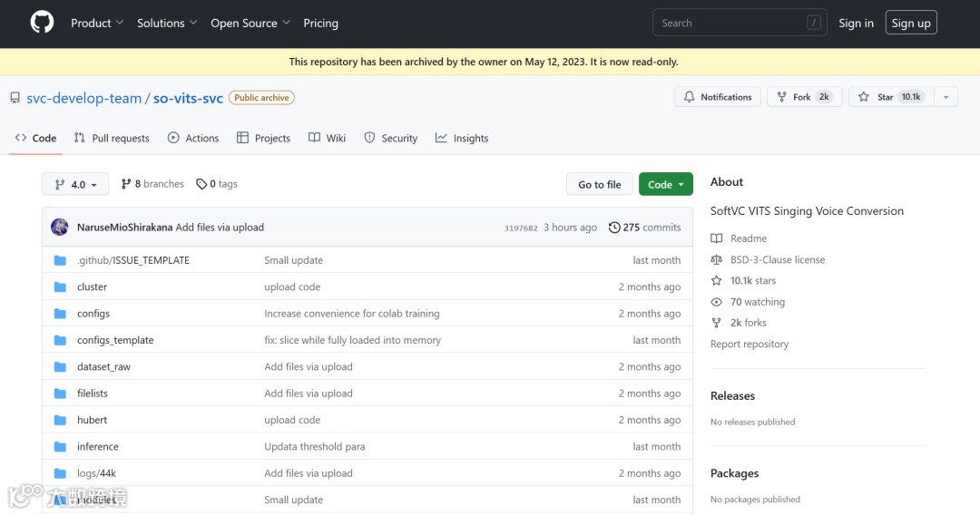Open the cluster folder icon
The image size is (980, 515).
pyautogui.click(x=60, y=287)
